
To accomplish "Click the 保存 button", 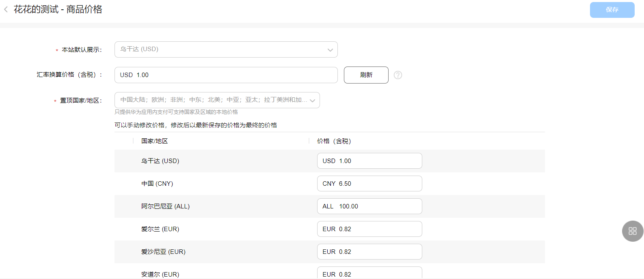I will pyautogui.click(x=612, y=10).
